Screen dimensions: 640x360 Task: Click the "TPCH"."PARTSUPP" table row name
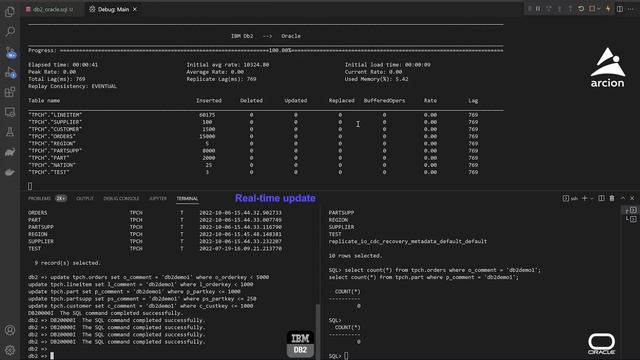(55, 151)
